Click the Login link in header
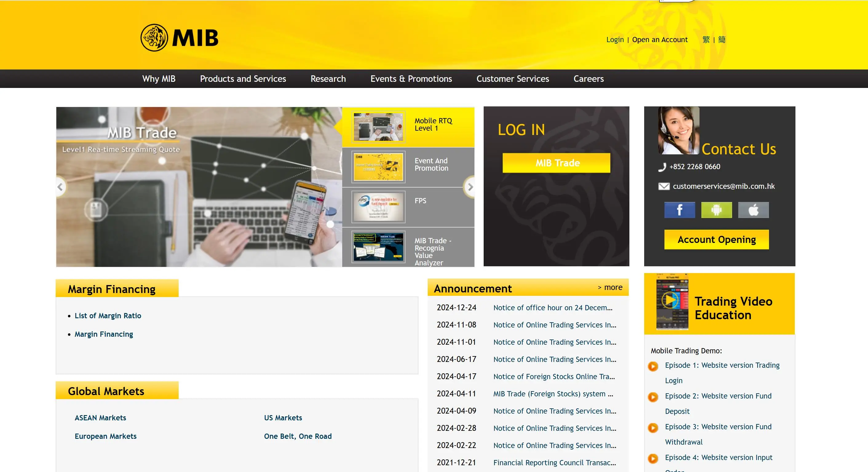 pyautogui.click(x=615, y=40)
